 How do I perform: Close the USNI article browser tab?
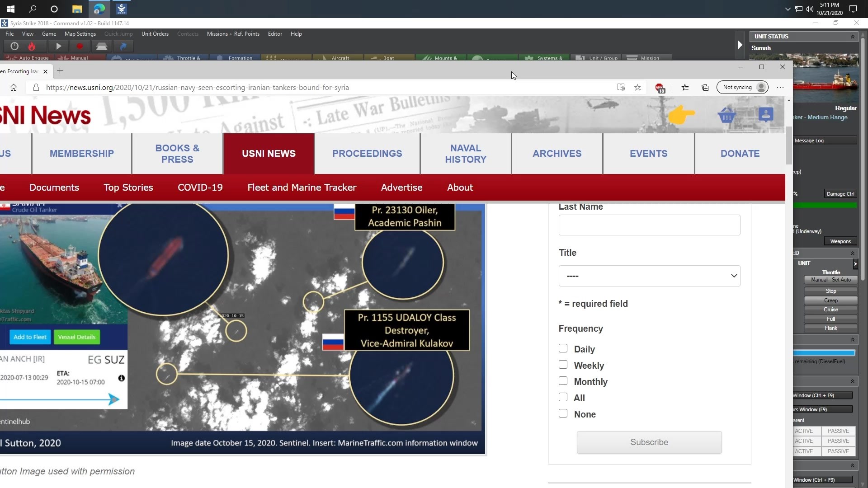(45, 71)
